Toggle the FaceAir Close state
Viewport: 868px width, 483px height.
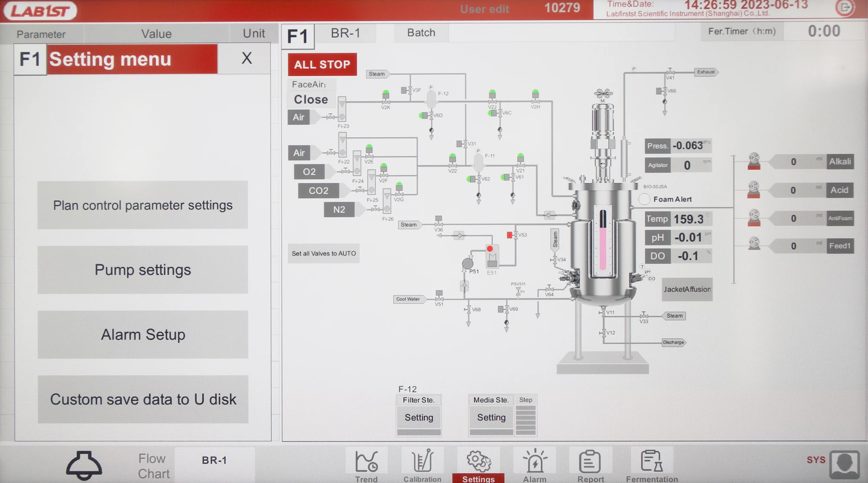(x=311, y=99)
